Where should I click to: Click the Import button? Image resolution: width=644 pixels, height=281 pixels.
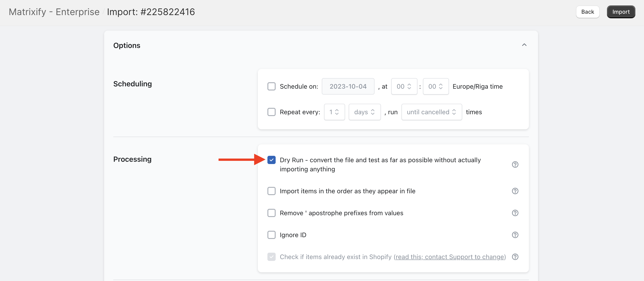[x=621, y=11]
